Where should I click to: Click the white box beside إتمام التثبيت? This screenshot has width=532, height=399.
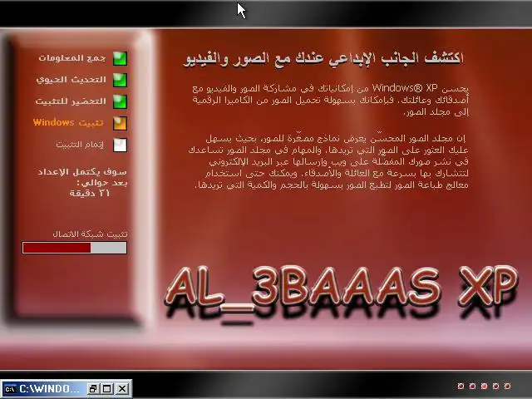coord(120,145)
